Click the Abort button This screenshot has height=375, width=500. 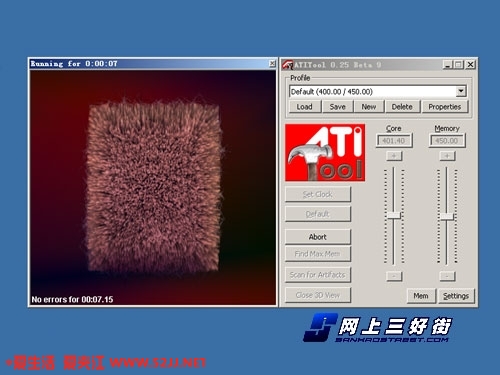pos(318,237)
